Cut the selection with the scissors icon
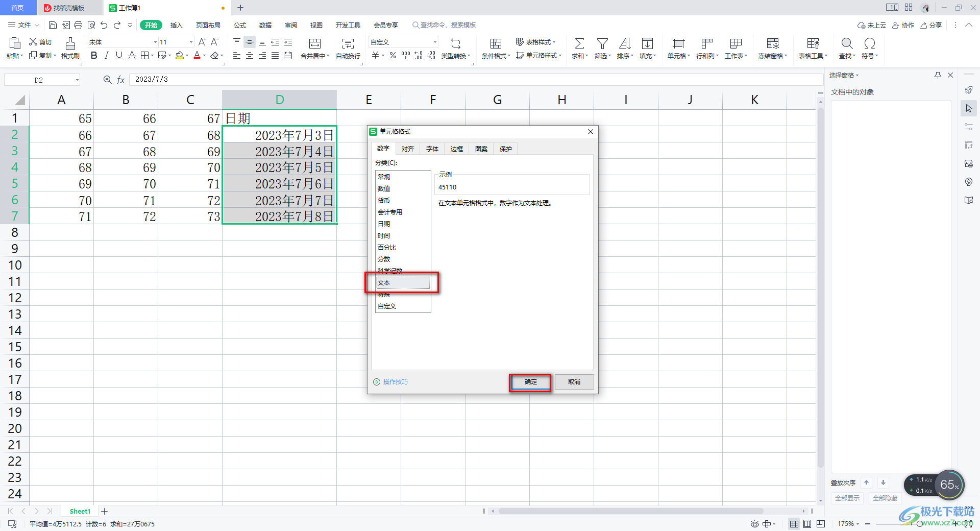980x531 pixels. pyautogui.click(x=33, y=42)
